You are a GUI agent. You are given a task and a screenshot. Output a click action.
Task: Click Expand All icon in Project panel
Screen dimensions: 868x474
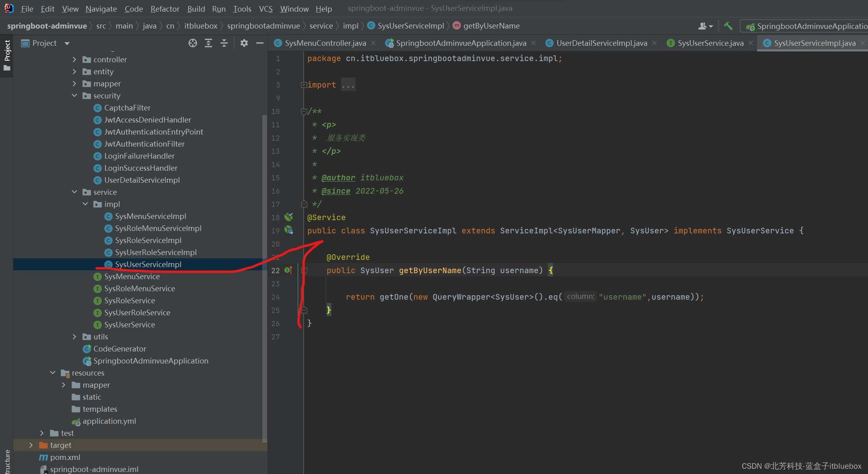(208, 43)
